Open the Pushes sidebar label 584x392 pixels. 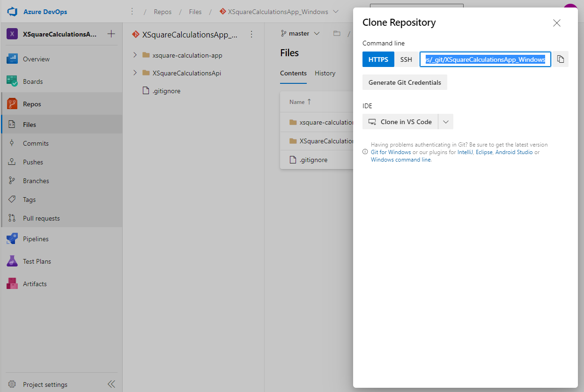[33, 162]
